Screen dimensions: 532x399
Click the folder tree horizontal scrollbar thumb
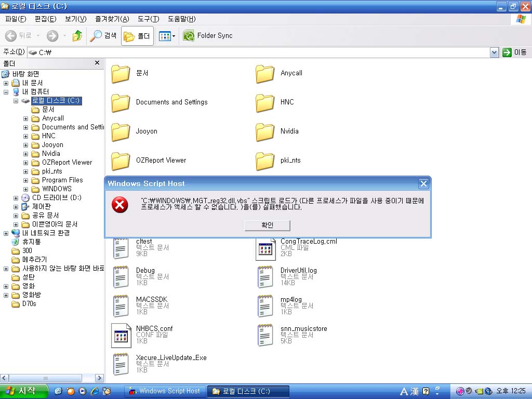46,378
